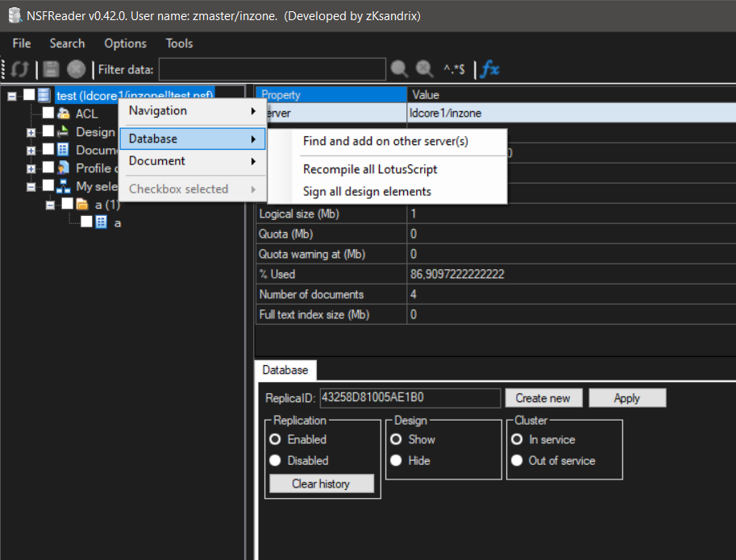This screenshot has height=560, width=736.
Task: Click the ACL lock icon
Action: pos(64,114)
